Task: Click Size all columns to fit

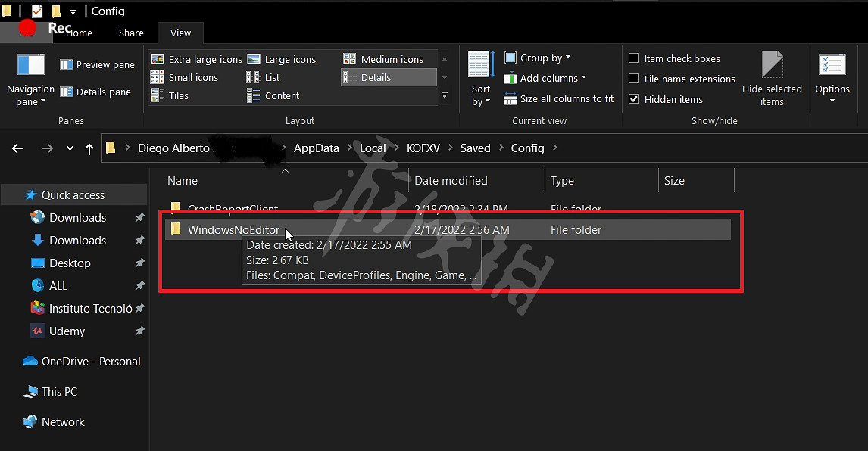Action: [x=559, y=98]
